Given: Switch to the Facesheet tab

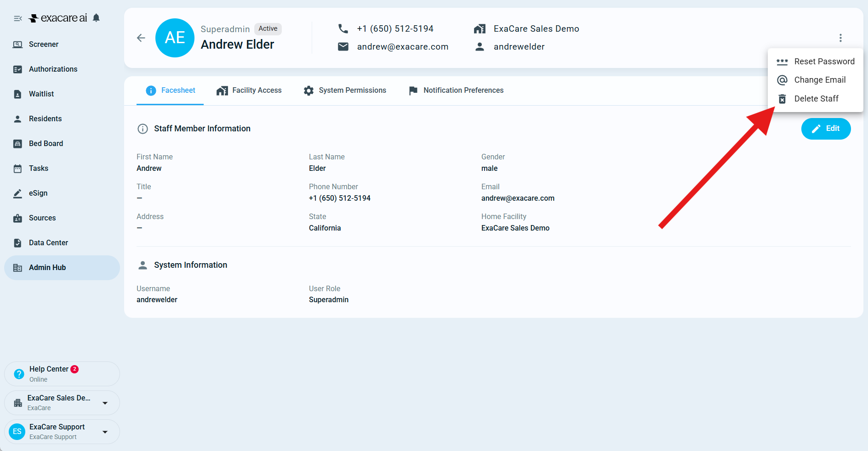Looking at the screenshot, I should click(170, 90).
